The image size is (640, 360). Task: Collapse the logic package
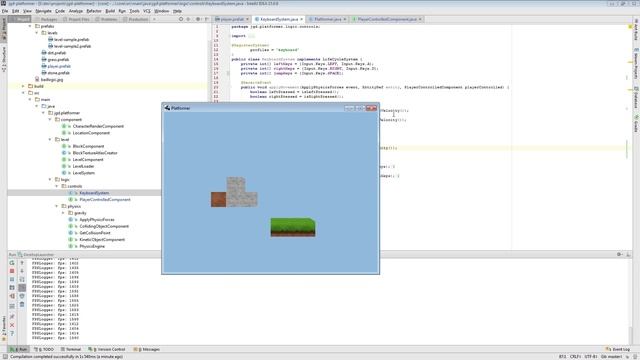point(50,180)
